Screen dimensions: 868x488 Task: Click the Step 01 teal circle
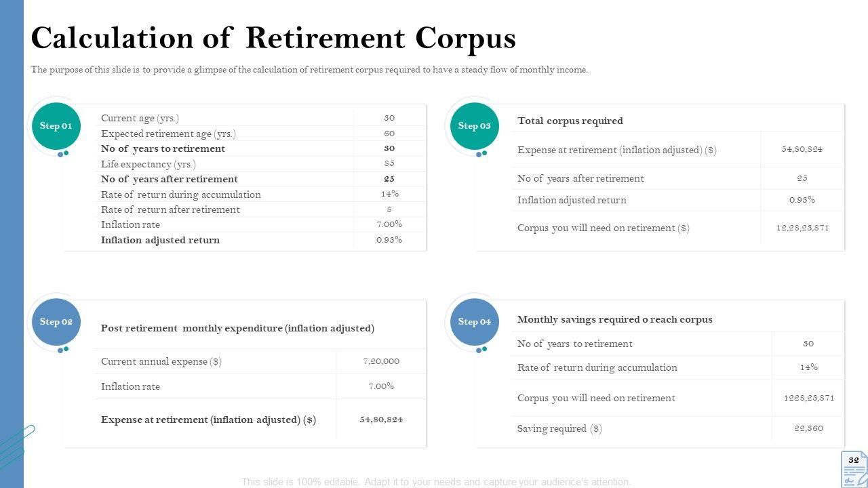click(x=56, y=126)
